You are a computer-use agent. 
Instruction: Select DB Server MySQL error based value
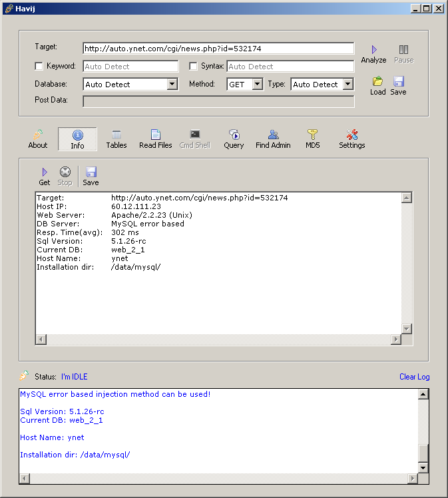(x=148, y=224)
